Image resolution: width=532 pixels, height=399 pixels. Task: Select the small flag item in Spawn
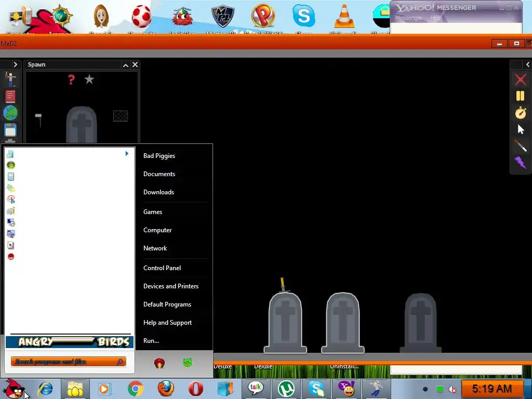tap(38, 120)
